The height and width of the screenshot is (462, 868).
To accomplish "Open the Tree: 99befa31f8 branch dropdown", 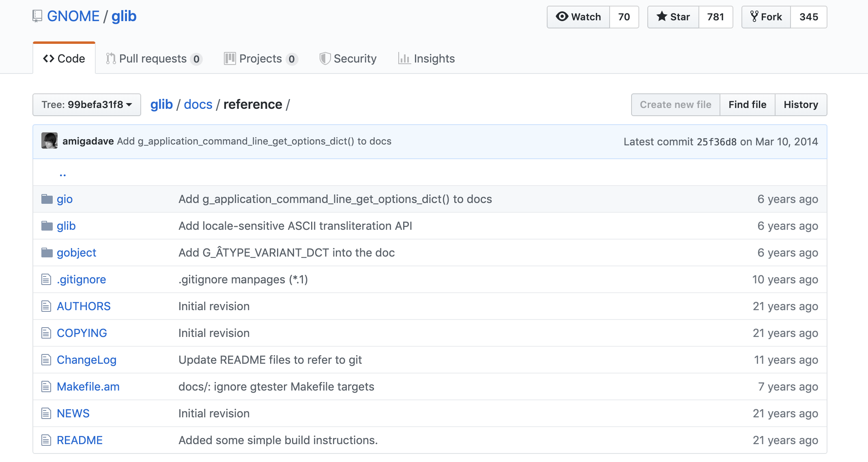I will click(x=87, y=105).
